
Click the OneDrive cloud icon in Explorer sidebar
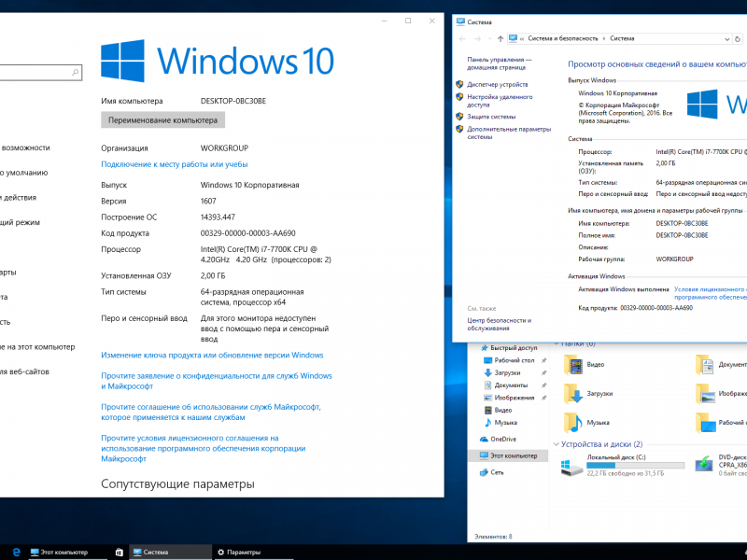(x=484, y=439)
